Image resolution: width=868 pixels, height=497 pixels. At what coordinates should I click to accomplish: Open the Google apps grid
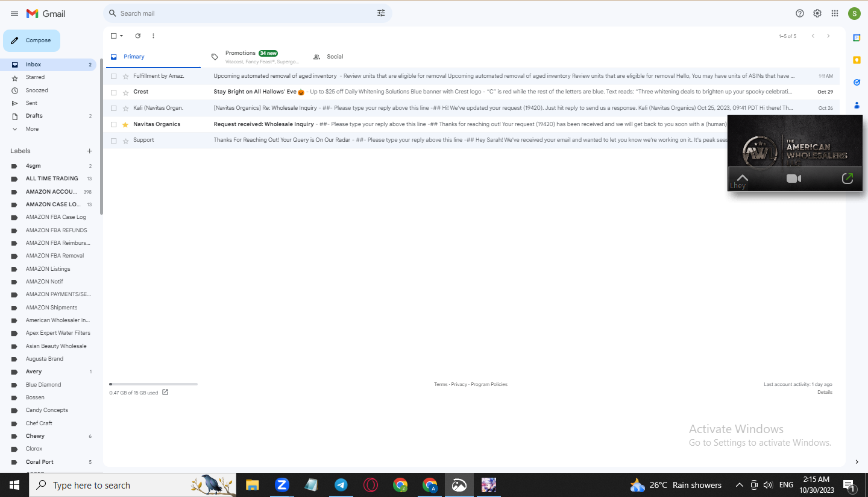tap(835, 13)
